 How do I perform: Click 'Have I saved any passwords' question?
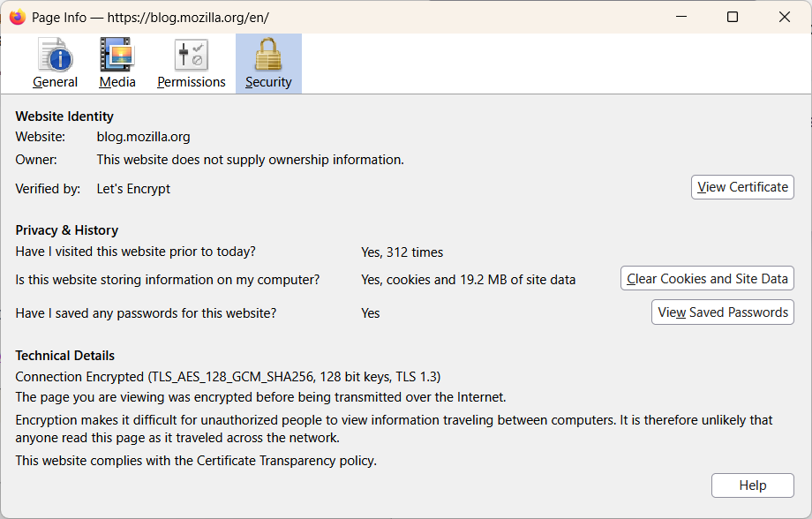(x=146, y=313)
